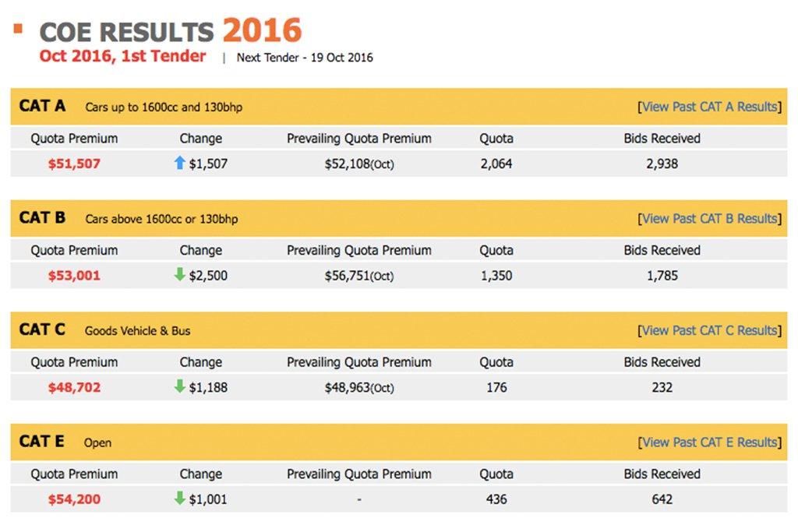Open View Past CAT B Results link
Image resolution: width=798 pixels, height=532 pixels.
click(709, 219)
